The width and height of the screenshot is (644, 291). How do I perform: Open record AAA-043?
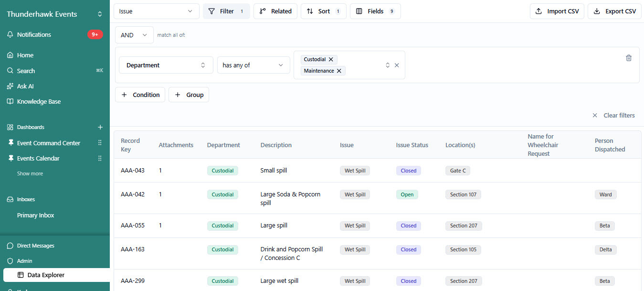(x=133, y=170)
